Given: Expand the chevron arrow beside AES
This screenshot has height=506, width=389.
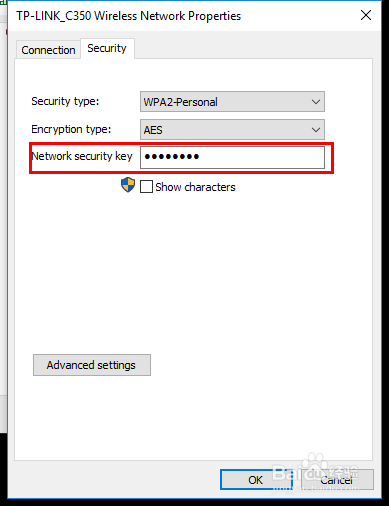Looking at the screenshot, I should pyautogui.click(x=316, y=130).
